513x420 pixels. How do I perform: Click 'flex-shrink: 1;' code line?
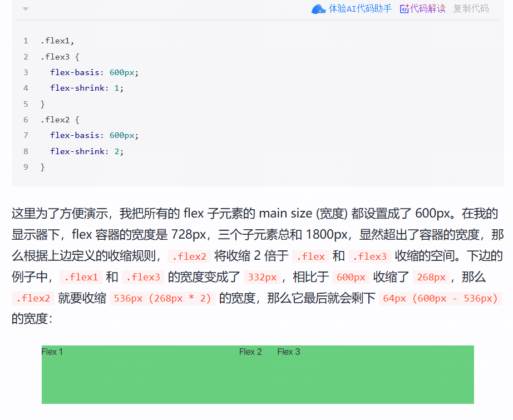click(87, 88)
